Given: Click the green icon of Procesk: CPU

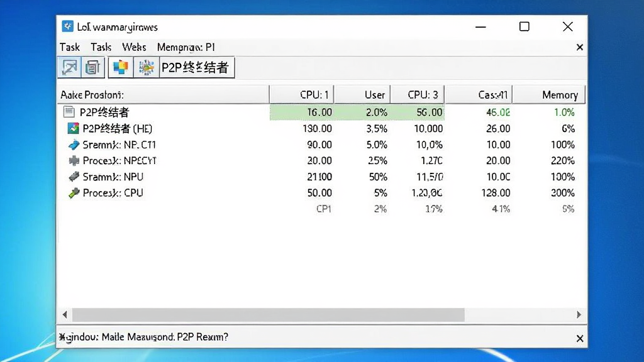Looking at the screenshot, I should [x=74, y=193].
